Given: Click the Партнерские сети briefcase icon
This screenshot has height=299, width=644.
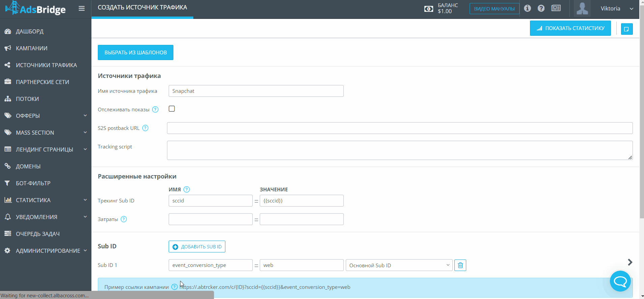Looking at the screenshot, I should (x=8, y=82).
